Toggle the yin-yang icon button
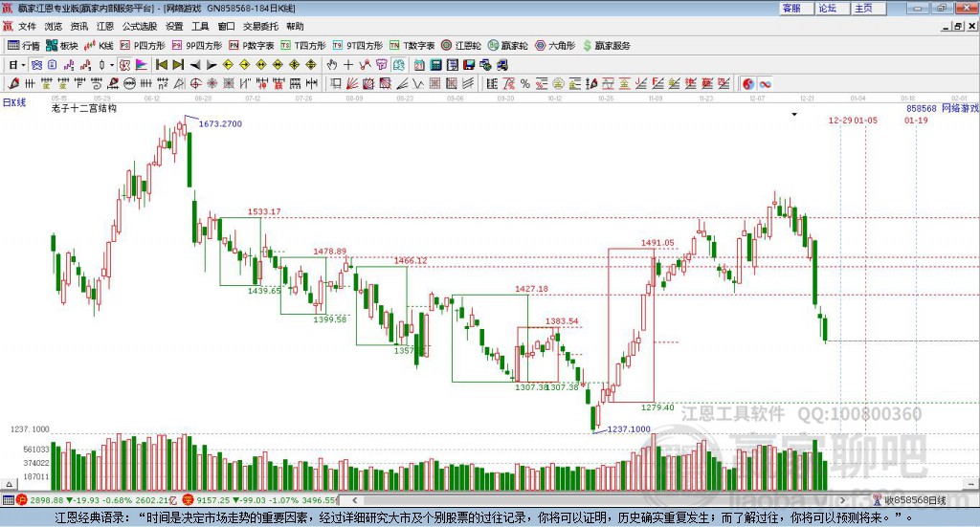 [748, 83]
